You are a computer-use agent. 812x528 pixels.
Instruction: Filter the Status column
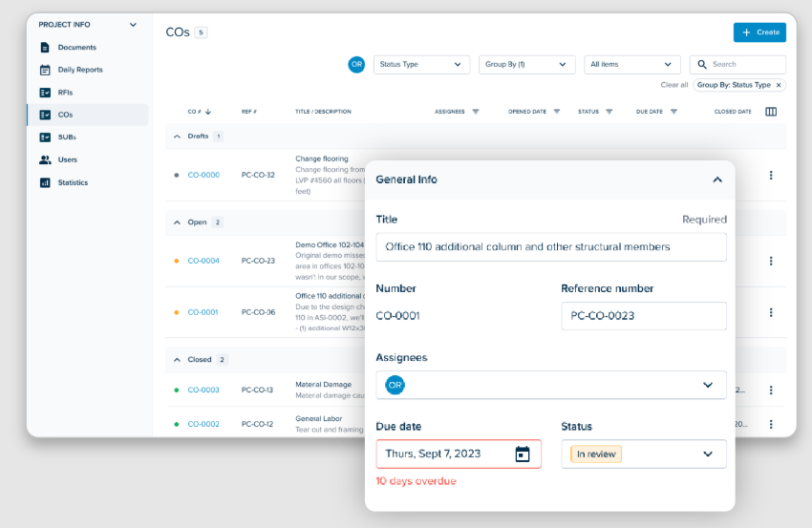pos(609,112)
